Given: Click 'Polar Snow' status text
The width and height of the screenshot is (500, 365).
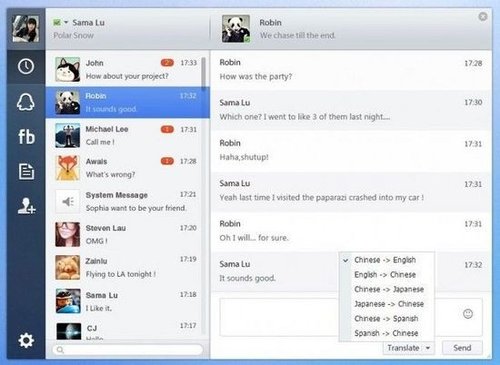Looking at the screenshot, I should [73, 35].
